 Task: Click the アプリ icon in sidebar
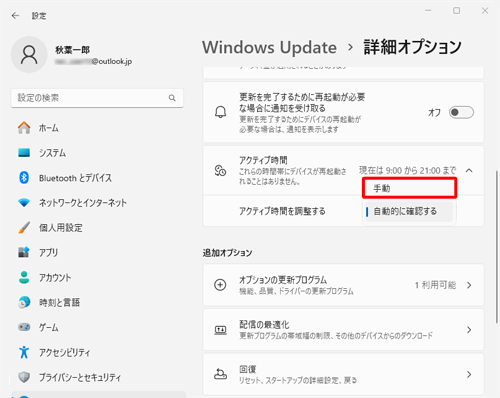[x=24, y=252]
